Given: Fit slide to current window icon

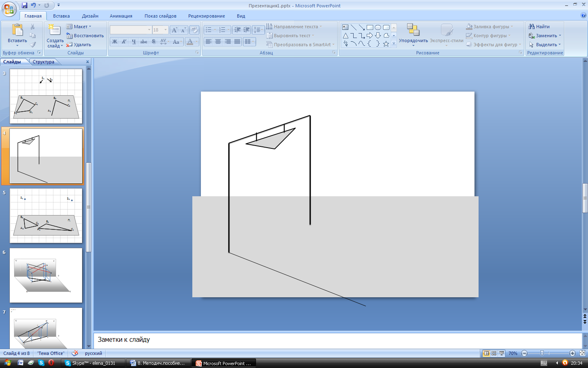Looking at the screenshot, I should [583, 353].
